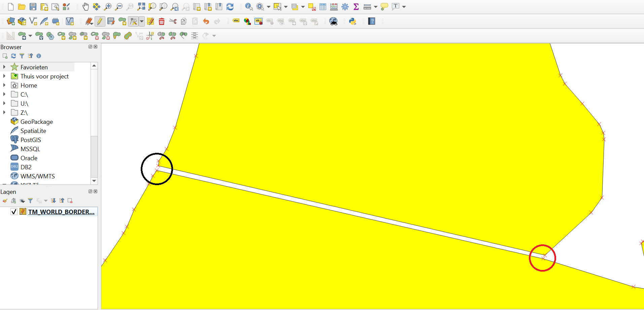Expand the Home tree node
644x310 pixels.
click(x=4, y=85)
